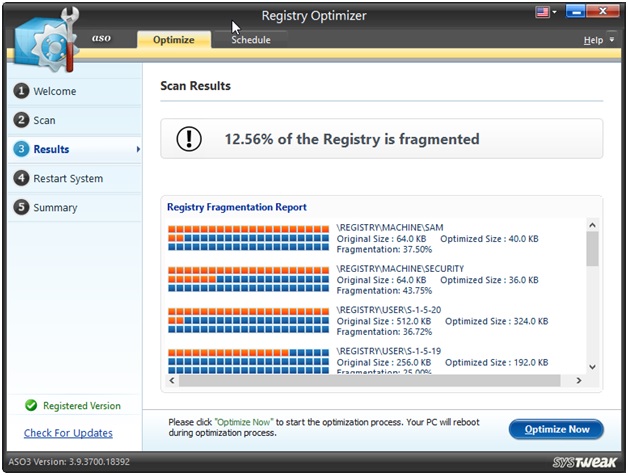This screenshot has height=475, width=628.
Task: Click the SECURITY fragmentation block map
Action: (248, 279)
